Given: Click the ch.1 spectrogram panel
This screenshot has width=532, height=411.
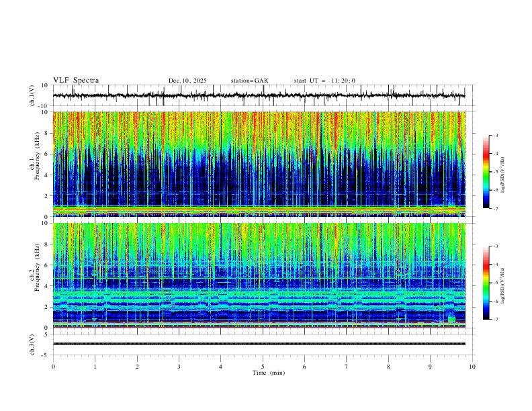Looking at the screenshot, I should 259,164.
